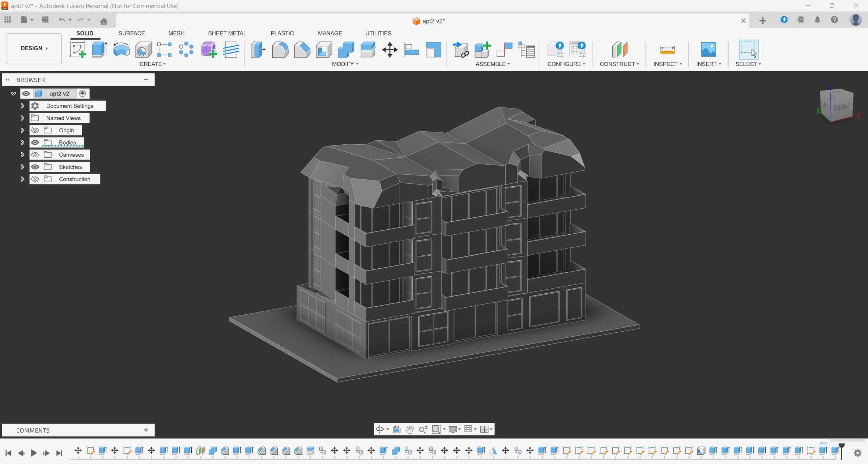Open the ASSEMBLE dropdown menu
This screenshot has width=868, height=464.
point(493,64)
